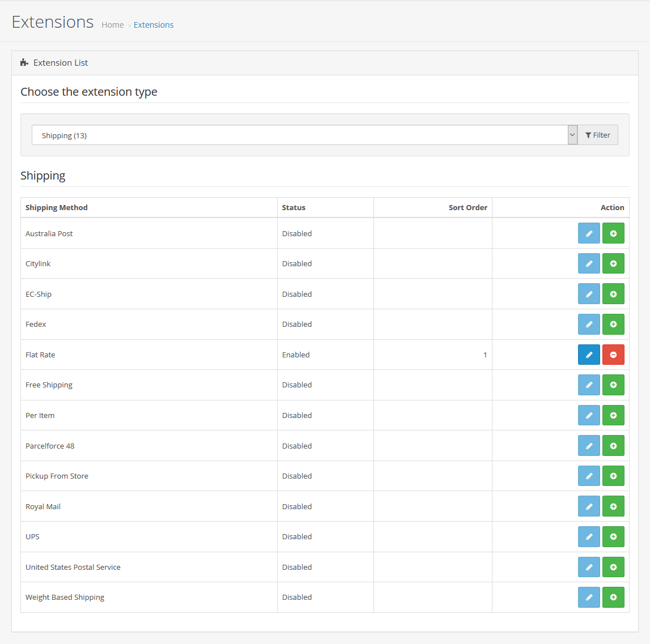The width and height of the screenshot is (650, 644).
Task: Select the Per Item shipping method link
Action: click(x=40, y=415)
